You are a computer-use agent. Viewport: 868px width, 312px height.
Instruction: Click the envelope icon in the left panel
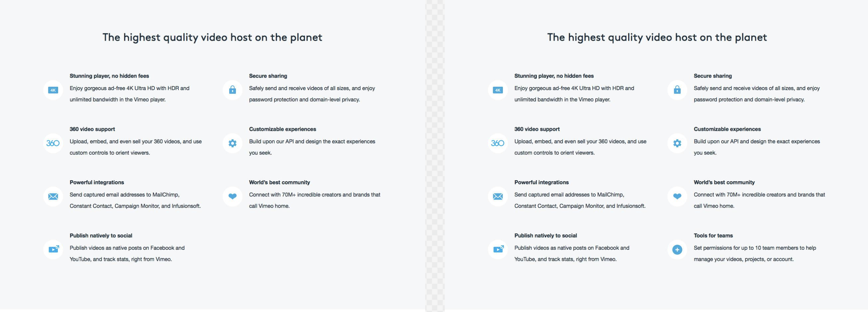(53, 196)
